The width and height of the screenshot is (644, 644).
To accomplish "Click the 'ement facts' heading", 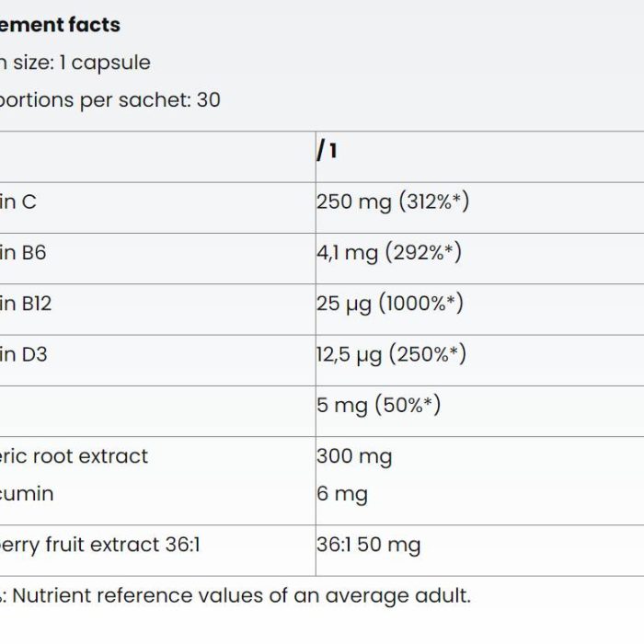I will [x=60, y=25].
